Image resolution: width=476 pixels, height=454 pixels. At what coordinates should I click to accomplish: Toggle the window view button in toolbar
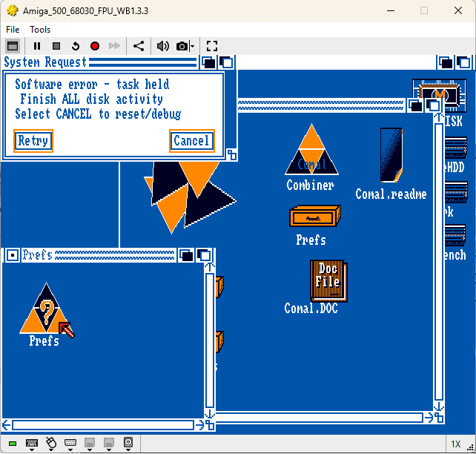[x=13, y=46]
